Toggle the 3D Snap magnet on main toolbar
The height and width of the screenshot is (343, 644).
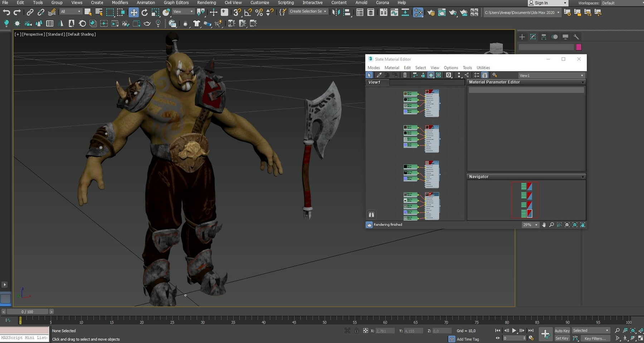[236, 12]
